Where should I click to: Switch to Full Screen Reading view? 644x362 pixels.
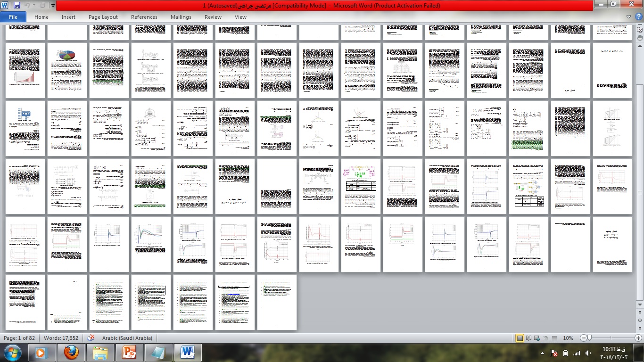529,338
